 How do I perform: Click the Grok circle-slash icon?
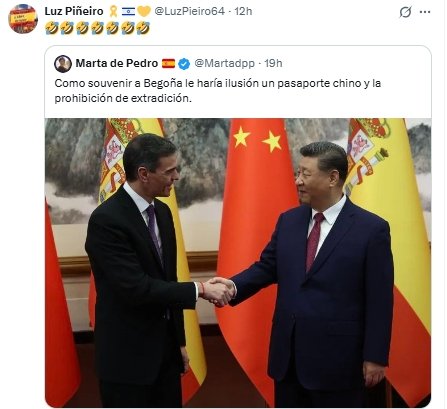pyautogui.click(x=405, y=12)
